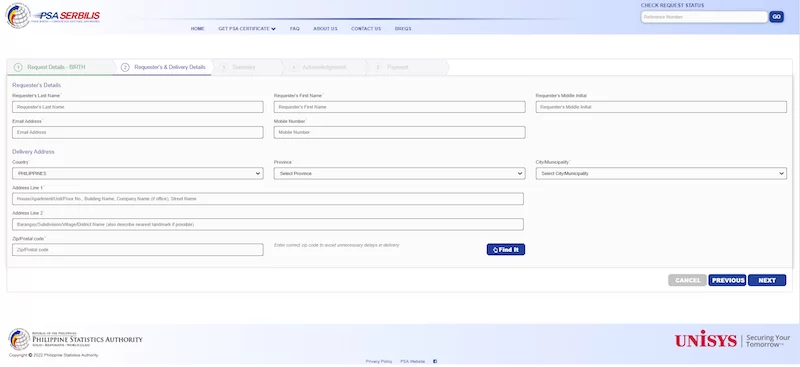Image resolution: width=800 pixels, height=367 pixels.
Task: Click the NEXT button
Action: pos(767,280)
